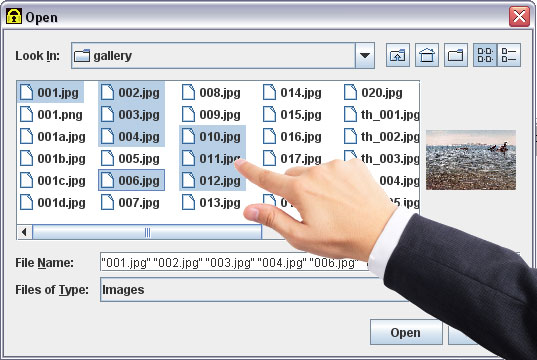Click the Open button
Image resolution: width=537 pixels, height=360 pixels.
tap(406, 333)
